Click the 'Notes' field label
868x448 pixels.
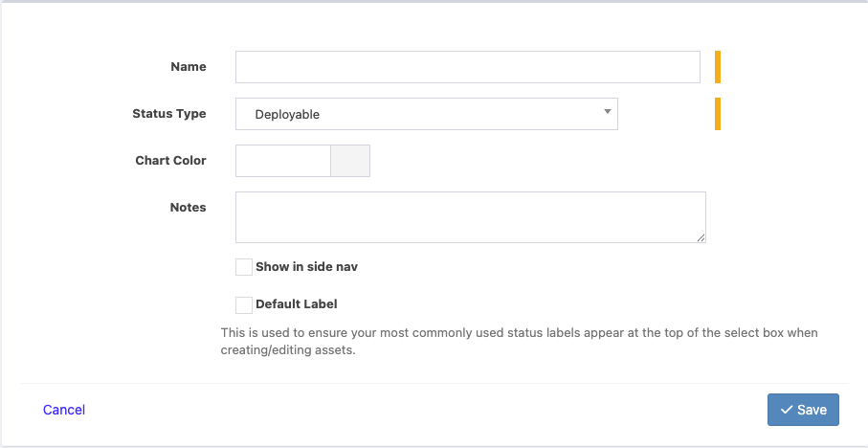tap(189, 207)
